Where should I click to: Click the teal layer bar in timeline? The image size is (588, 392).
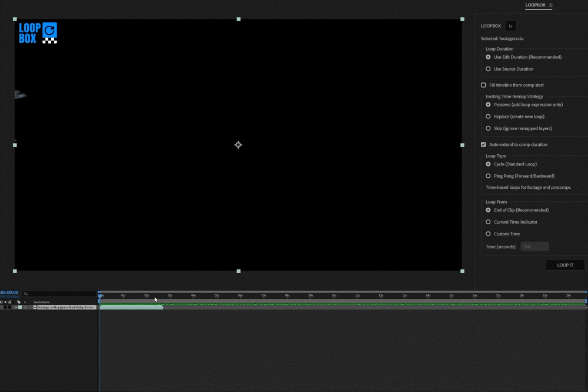[131, 307]
